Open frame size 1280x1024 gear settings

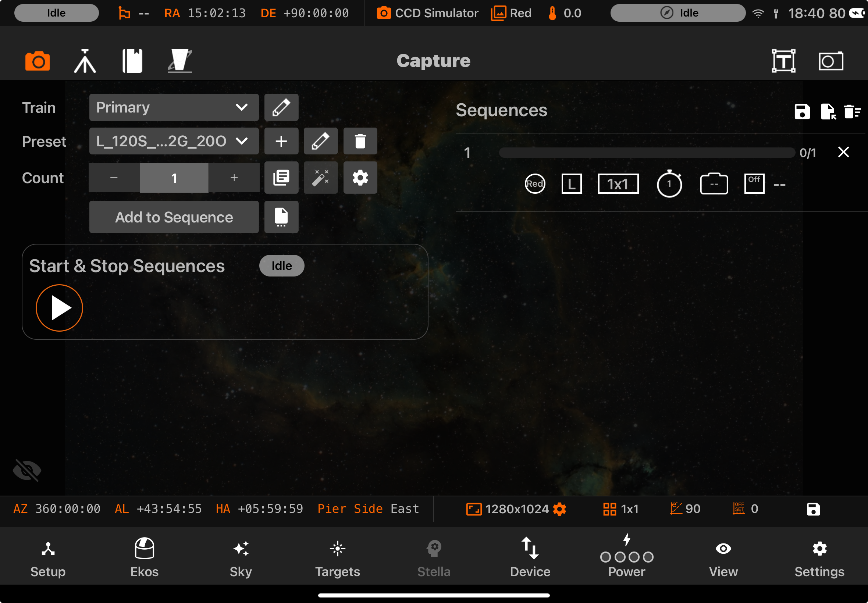coord(560,509)
